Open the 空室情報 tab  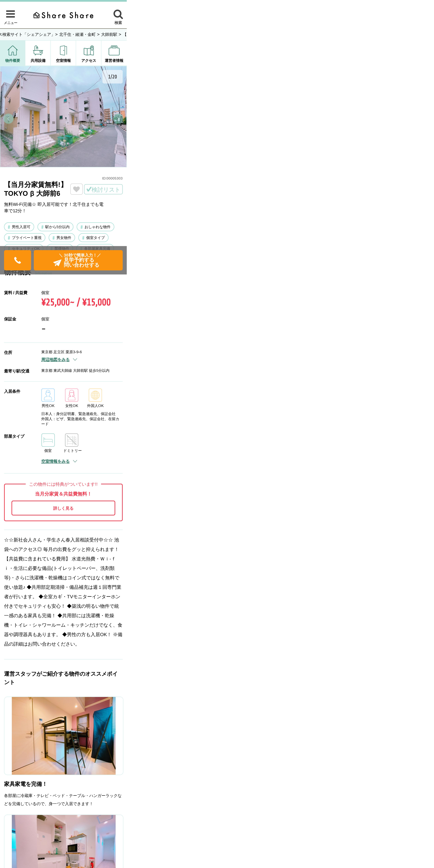63,53
